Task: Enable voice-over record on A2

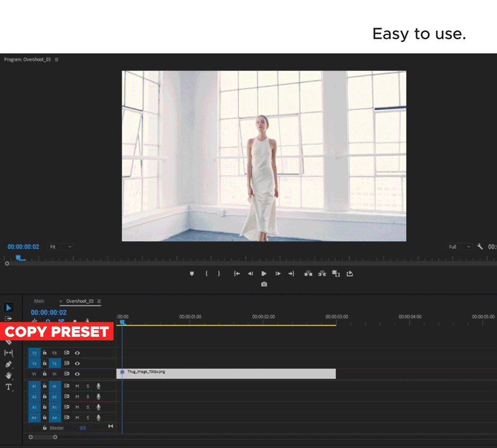Action: 99,397
